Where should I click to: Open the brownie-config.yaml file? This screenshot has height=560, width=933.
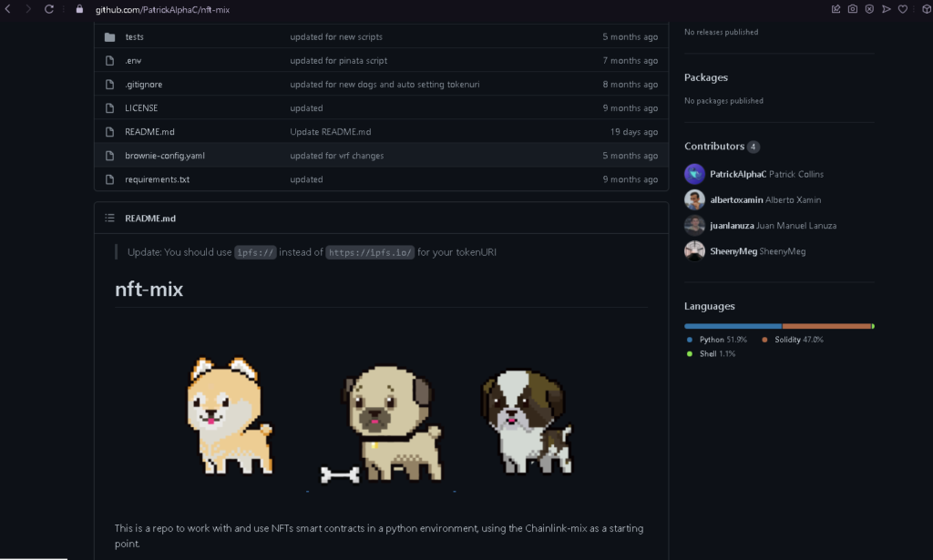click(x=165, y=156)
